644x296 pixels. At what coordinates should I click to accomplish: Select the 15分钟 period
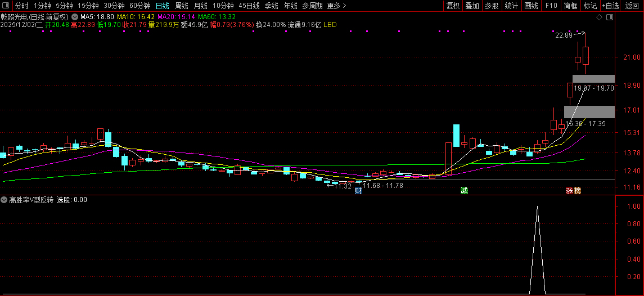tap(88, 6)
